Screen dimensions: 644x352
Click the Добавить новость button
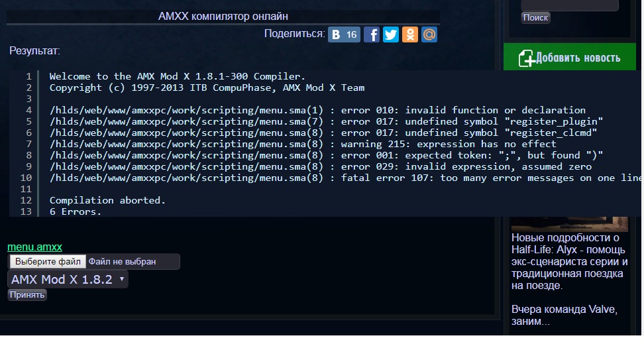(x=570, y=57)
